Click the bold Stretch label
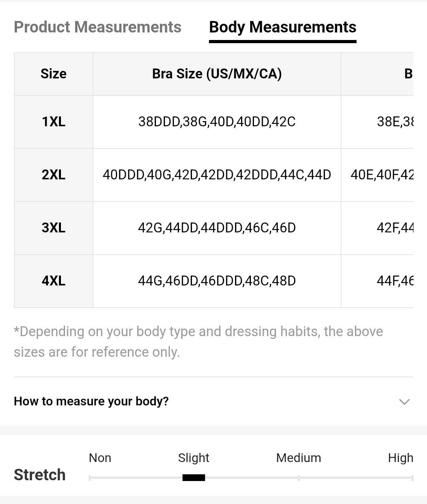Image resolution: width=427 pixels, height=504 pixels. click(40, 475)
